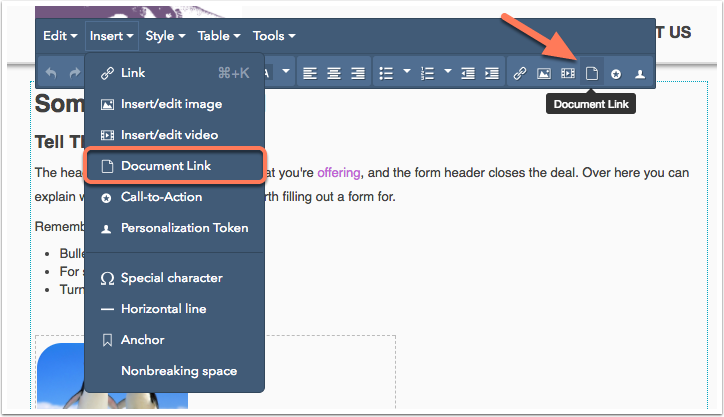The width and height of the screenshot is (724, 417).
Task: Open numbered list style dropdown arrow
Action: pos(447,71)
